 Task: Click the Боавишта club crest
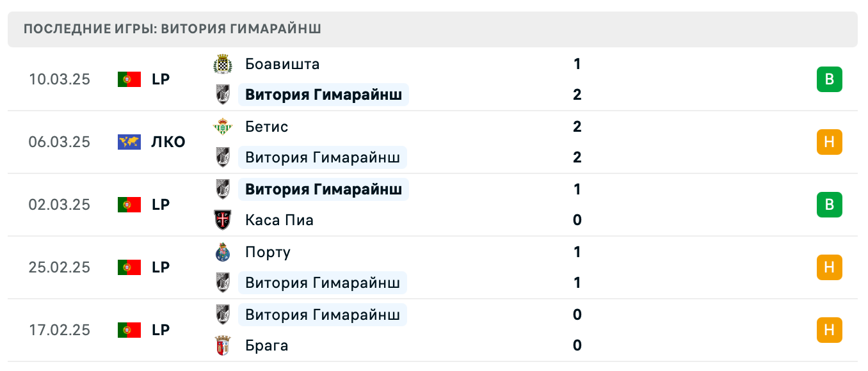point(223,64)
